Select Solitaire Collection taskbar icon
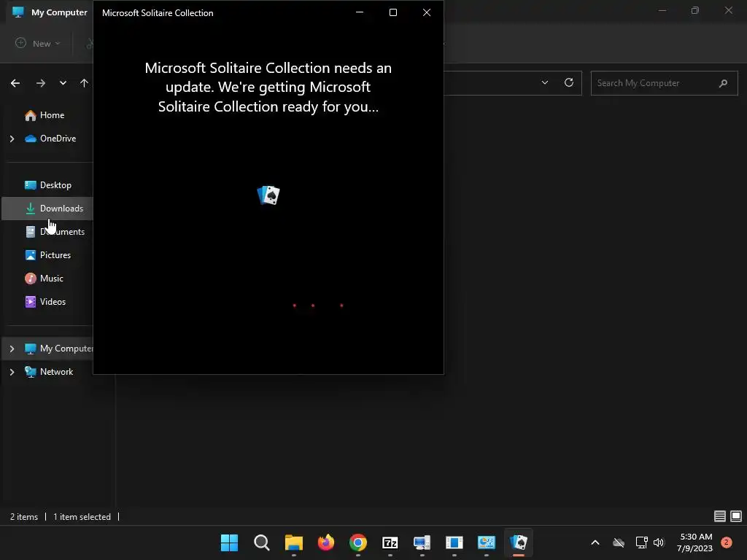Viewport: 747px width, 560px height. click(x=519, y=542)
